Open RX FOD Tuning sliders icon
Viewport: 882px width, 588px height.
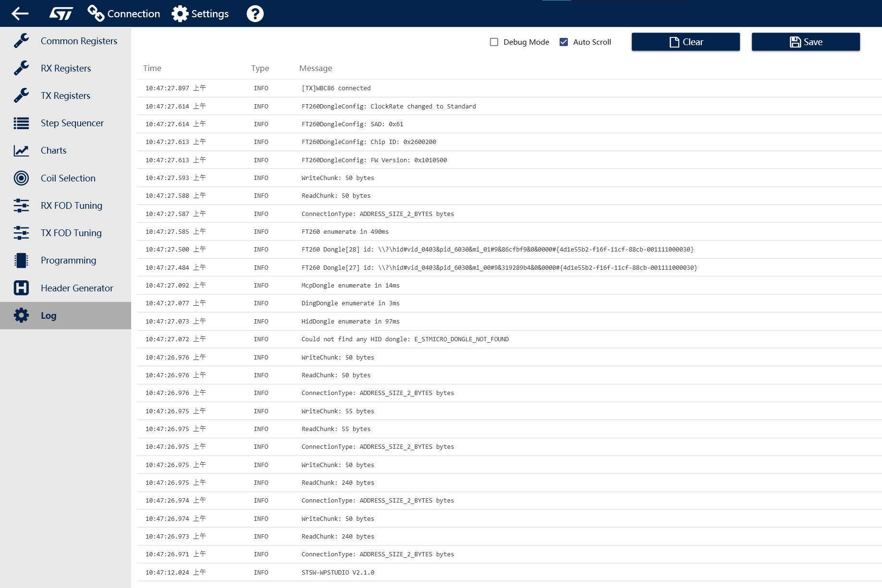point(21,205)
